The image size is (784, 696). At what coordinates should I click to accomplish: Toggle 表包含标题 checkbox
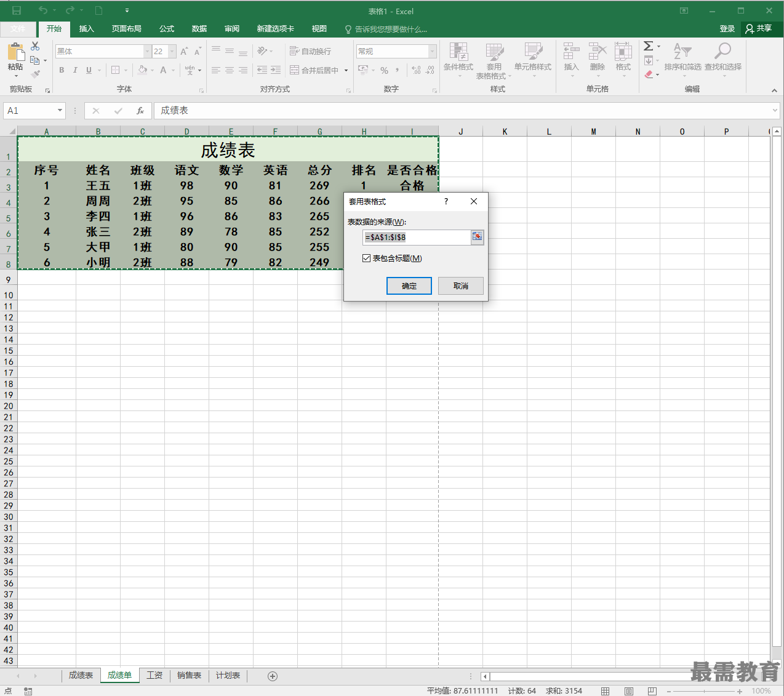click(x=367, y=258)
